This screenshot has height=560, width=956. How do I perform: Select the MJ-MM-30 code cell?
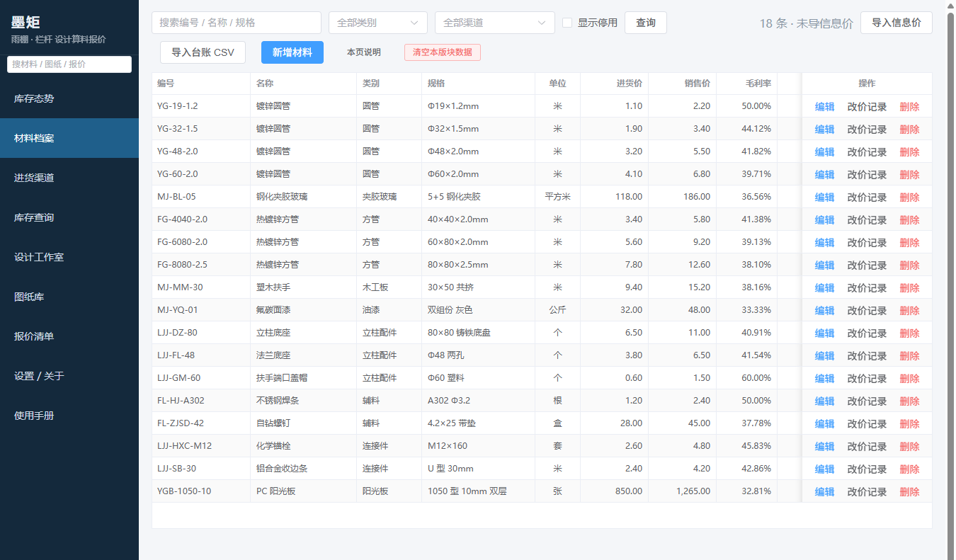tap(201, 287)
